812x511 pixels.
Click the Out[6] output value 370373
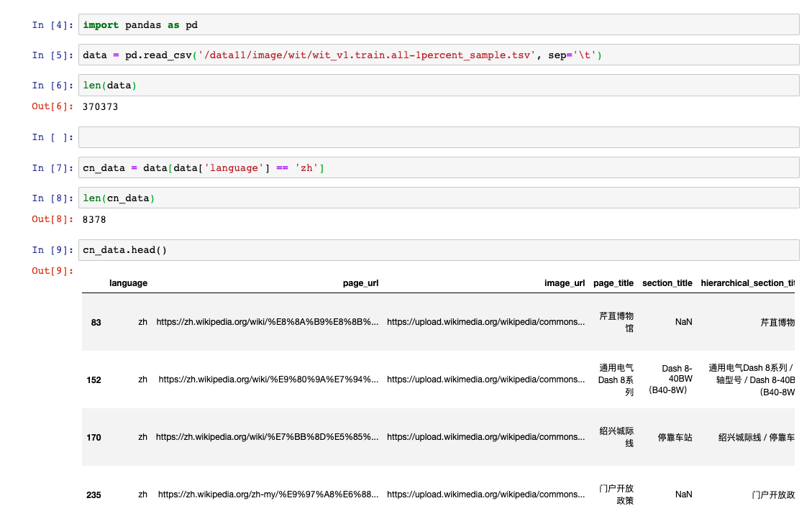[x=101, y=107]
